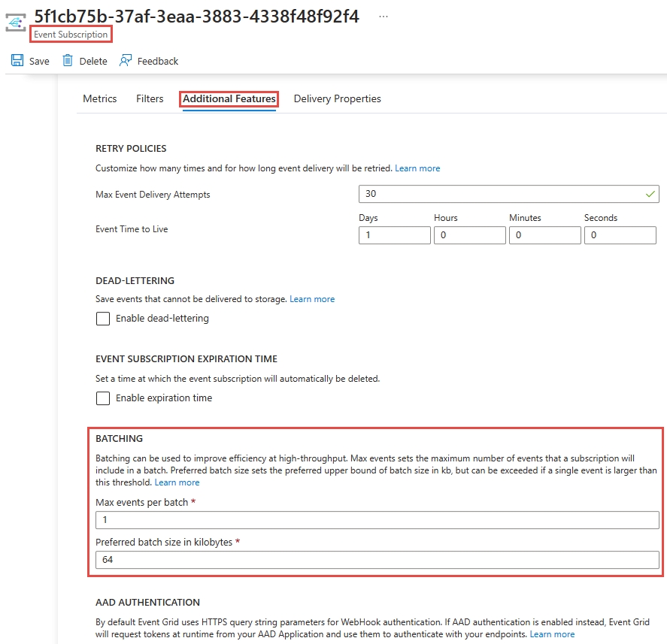This screenshot has width=667, height=644.
Task: Click the Event Time to Live label
Action: coord(132,229)
